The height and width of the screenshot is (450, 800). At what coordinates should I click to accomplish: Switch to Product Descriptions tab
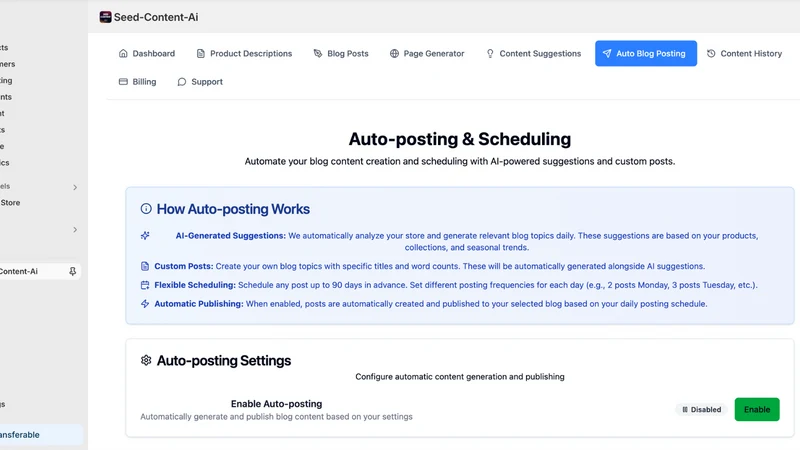[244, 53]
